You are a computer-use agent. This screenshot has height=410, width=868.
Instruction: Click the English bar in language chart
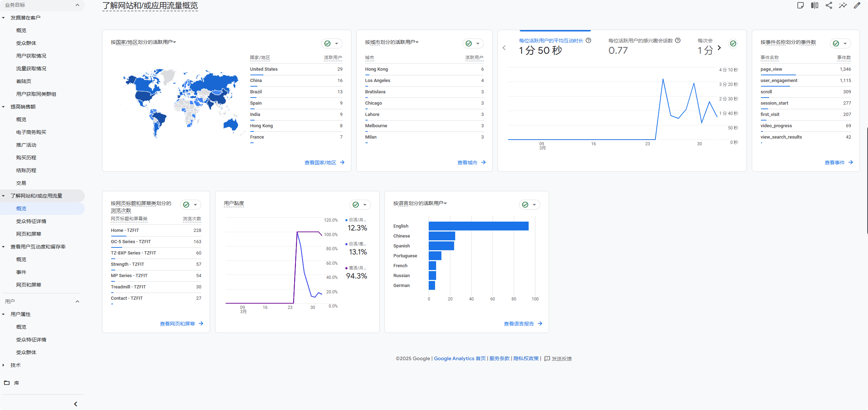click(478, 226)
